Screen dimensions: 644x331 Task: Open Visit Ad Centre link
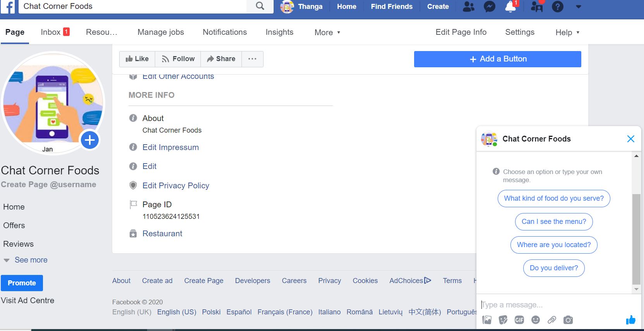pos(27,300)
